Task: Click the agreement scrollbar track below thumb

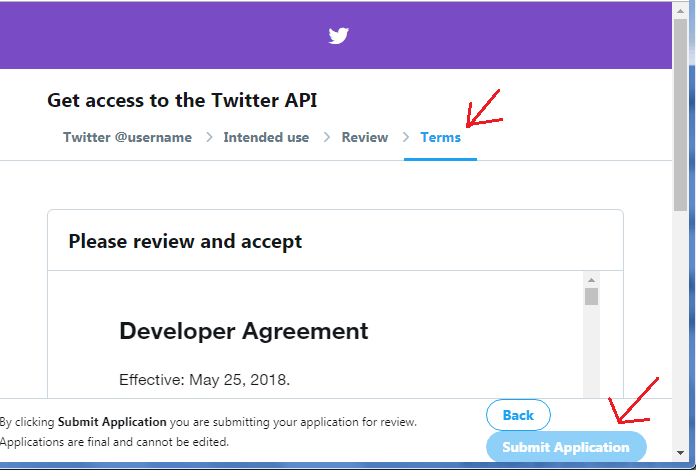Action: (591, 351)
